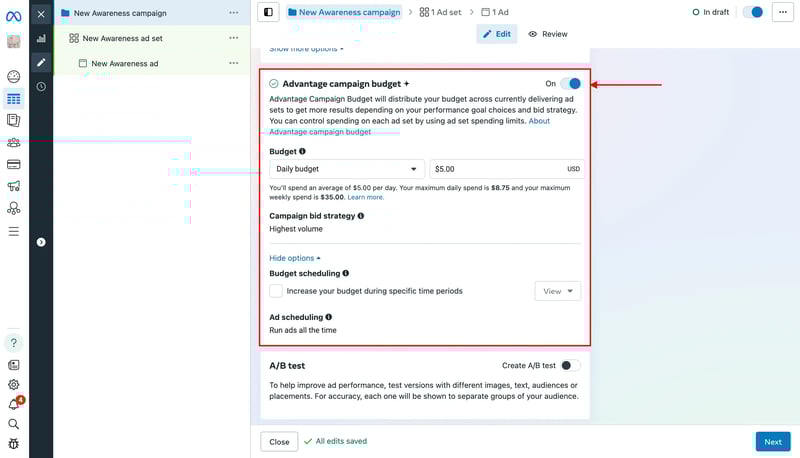Click the Close button
This screenshot has height=458, width=800.
point(279,442)
